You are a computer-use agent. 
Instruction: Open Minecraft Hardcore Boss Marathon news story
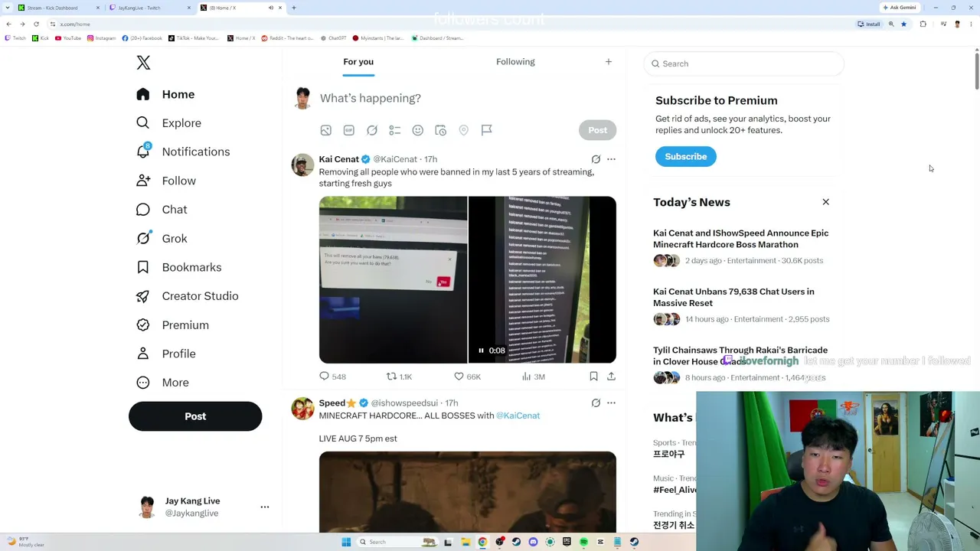click(740, 239)
